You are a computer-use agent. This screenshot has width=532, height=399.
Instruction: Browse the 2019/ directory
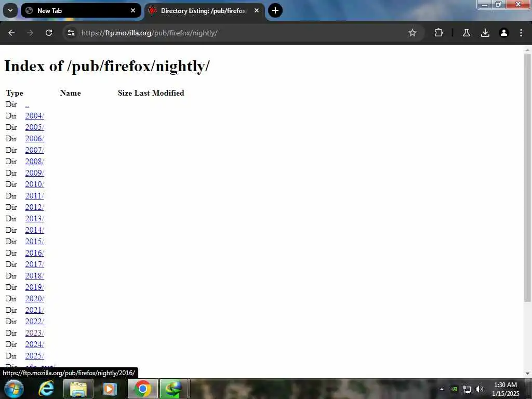click(35, 287)
